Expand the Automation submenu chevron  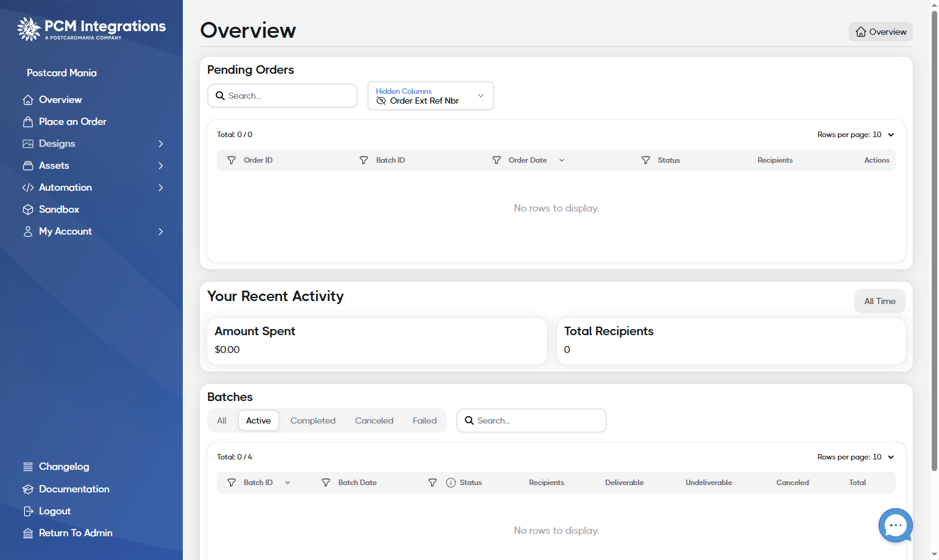[x=161, y=188]
